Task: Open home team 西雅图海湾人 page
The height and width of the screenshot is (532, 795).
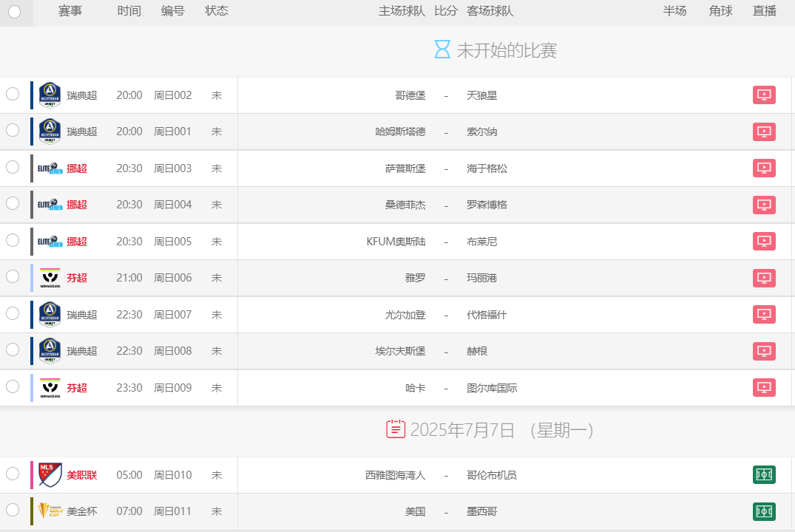Action: coord(395,475)
